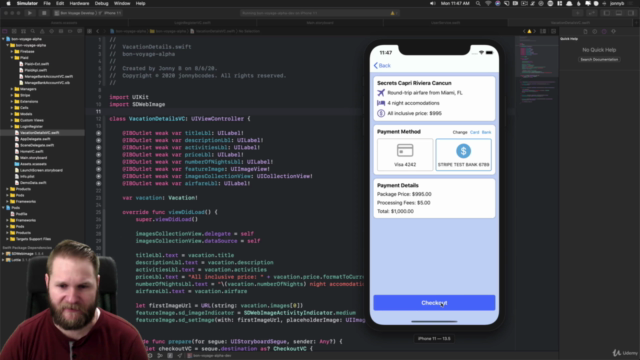Open the Report navigator icon
The width and height of the screenshot is (640, 360).
(x=80, y=31)
